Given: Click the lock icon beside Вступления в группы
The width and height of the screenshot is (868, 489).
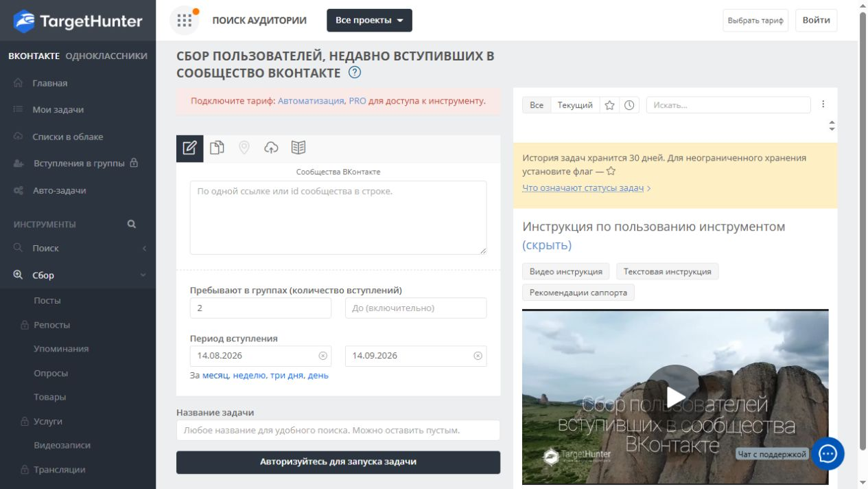Looking at the screenshot, I should [134, 163].
